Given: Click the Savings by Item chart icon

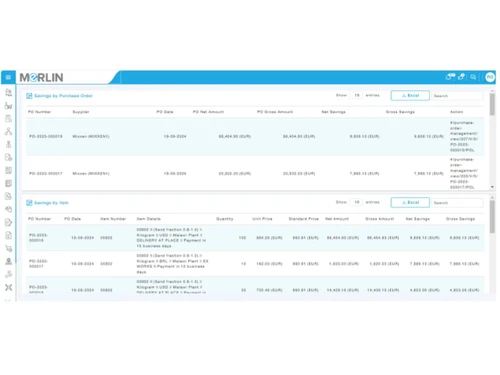Looking at the screenshot, I should pyautogui.click(x=29, y=203).
